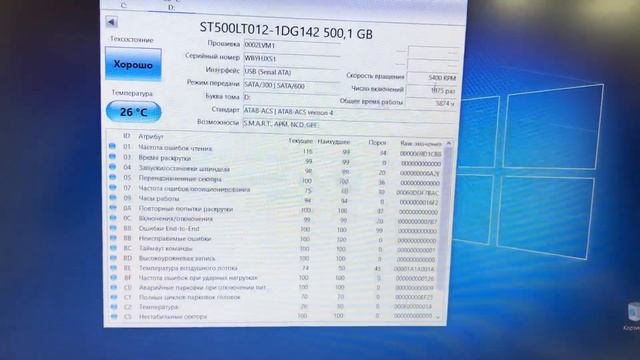This screenshot has width=640, height=360.
Task: Click the 26 °C temperature button
Action: [133, 111]
